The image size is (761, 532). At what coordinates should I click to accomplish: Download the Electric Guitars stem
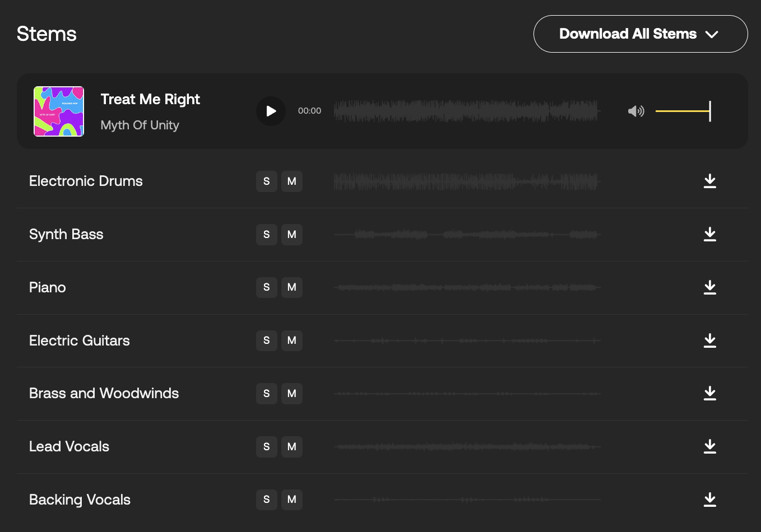pos(710,340)
